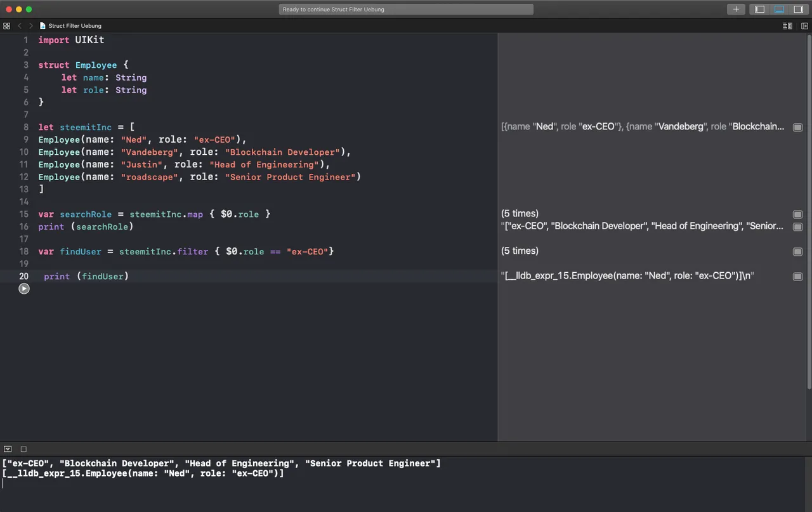Click the 'print (searchRole)' line
The height and width of the screenshot is (512, 812).
[86, 226]
